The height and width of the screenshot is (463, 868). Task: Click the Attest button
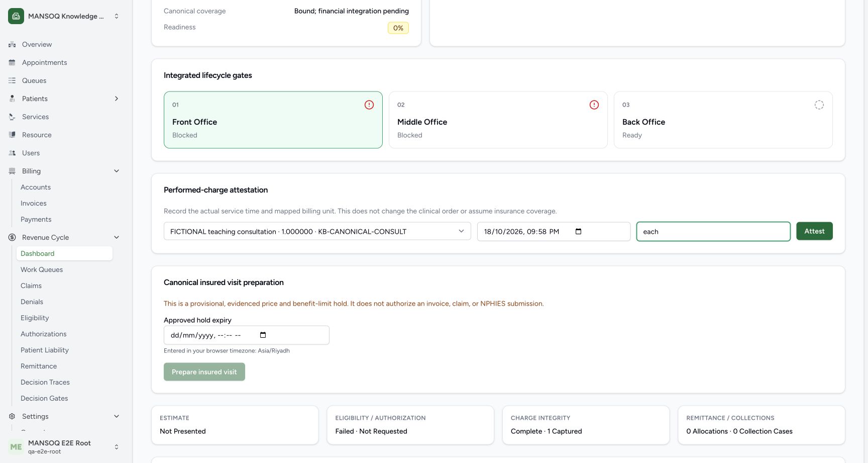(814, 231)
